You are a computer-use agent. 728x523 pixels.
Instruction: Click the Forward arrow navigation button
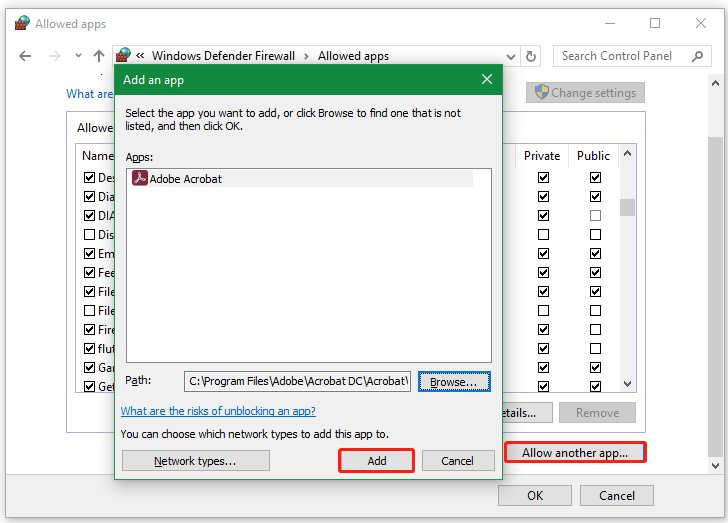click(55, 56)
